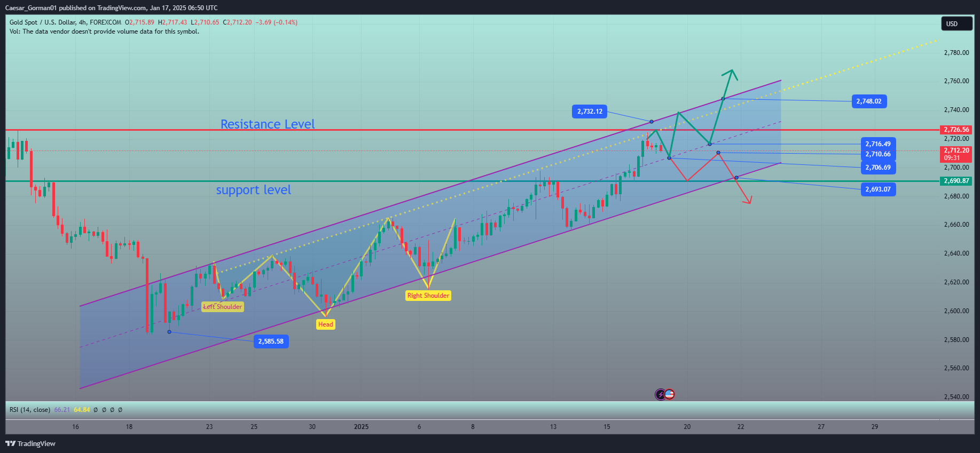Click 2,780.00 on the price scale
980x453 pixels.
tap(957, 53)
